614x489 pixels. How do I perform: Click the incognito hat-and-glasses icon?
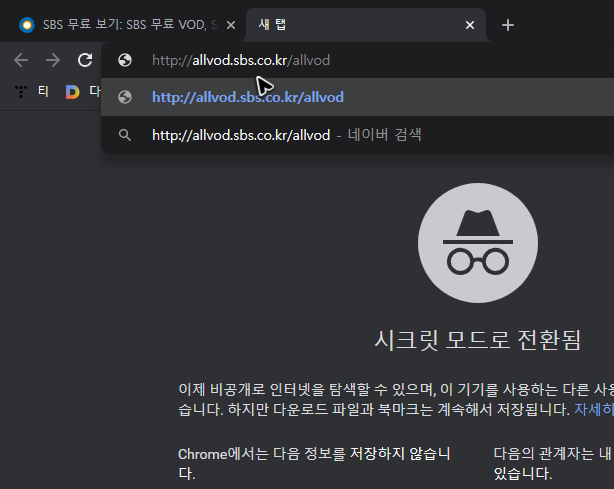(478, 243)
